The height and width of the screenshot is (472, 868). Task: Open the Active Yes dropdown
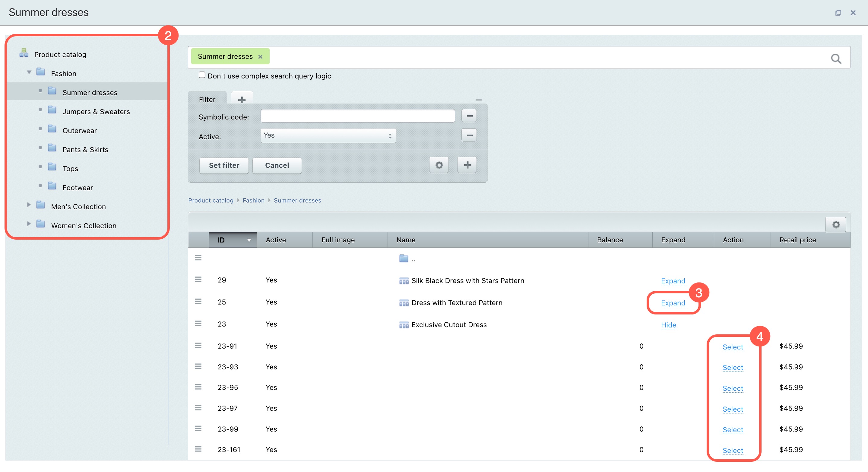[328, 136]
